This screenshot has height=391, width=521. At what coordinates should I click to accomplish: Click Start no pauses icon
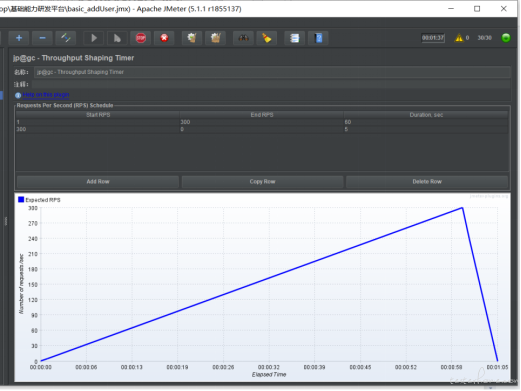click(117, 38)
